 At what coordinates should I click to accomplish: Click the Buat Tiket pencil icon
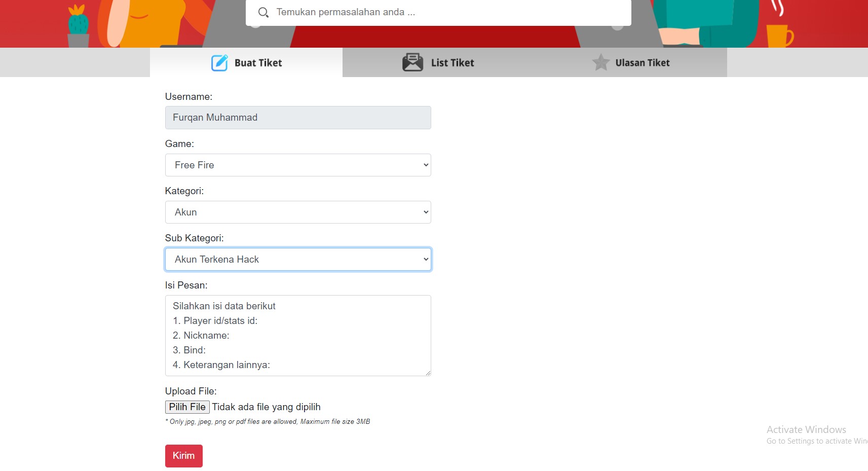(219, 63)
